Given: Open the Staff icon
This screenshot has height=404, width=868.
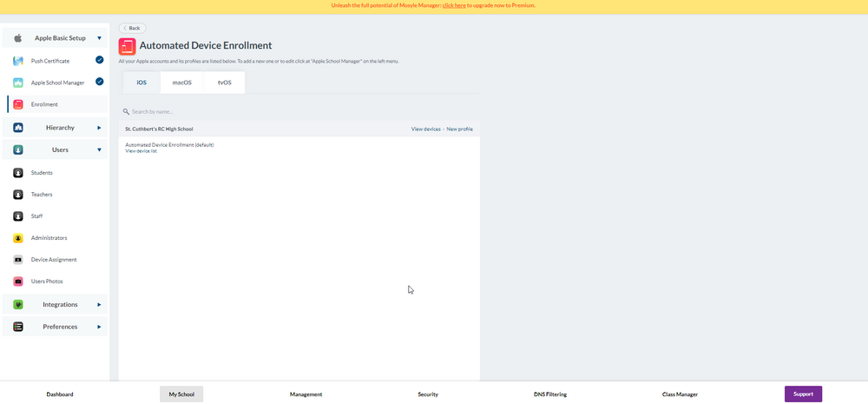Looking at the screenshot, I should (x=17, y=216).
